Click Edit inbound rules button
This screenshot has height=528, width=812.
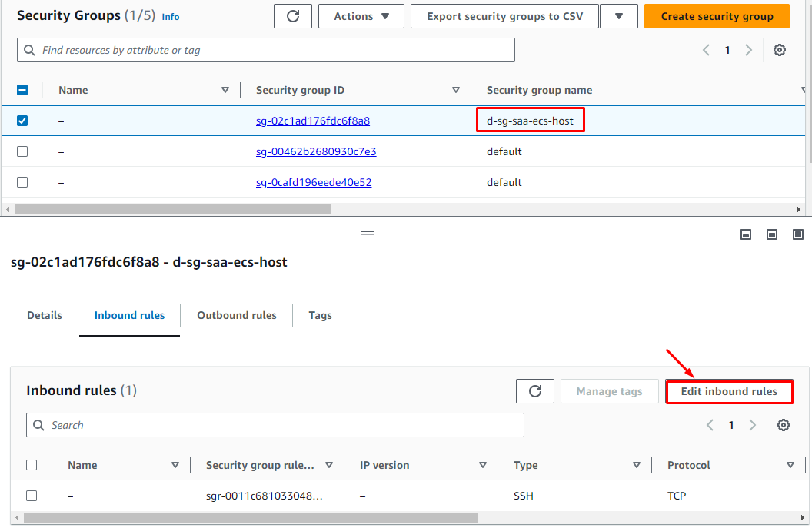728,391
